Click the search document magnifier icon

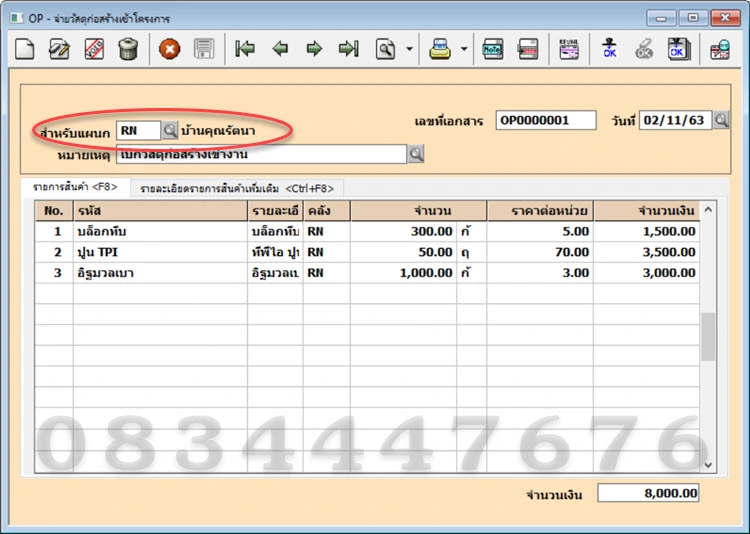click(386, 49)
